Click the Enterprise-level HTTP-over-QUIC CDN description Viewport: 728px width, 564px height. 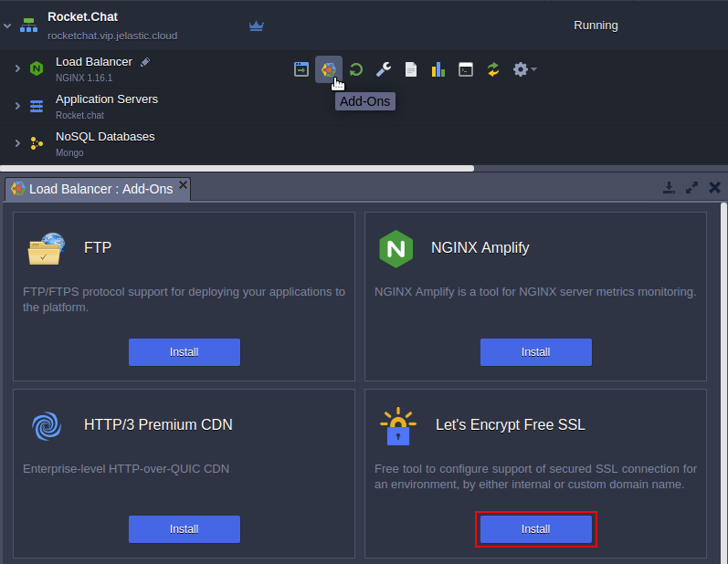(x=126, y=469)
